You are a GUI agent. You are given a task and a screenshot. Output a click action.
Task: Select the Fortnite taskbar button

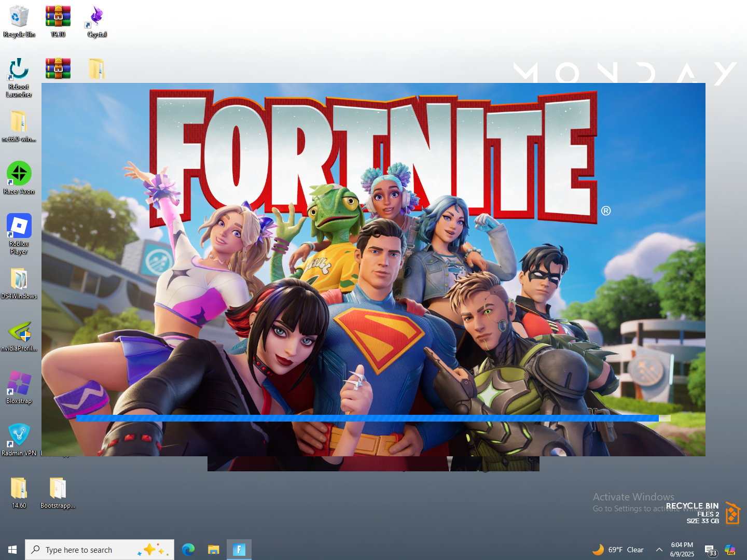tap(239, 550)
